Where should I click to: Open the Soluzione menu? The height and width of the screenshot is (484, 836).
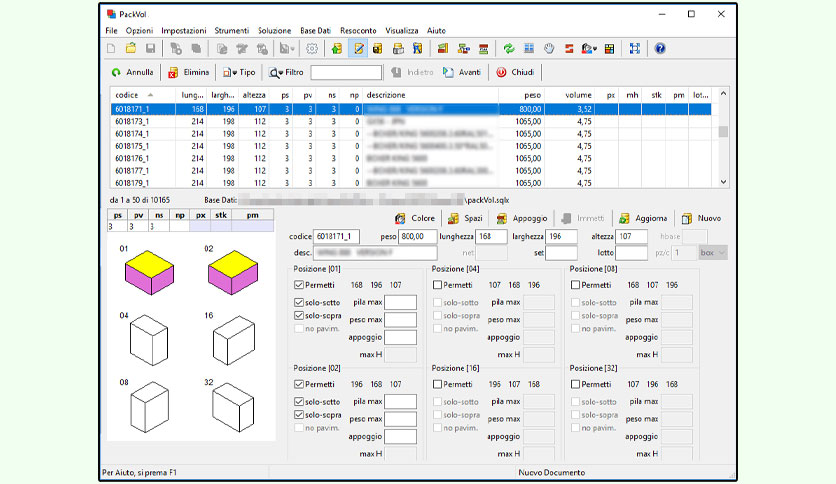pos(275,31)
